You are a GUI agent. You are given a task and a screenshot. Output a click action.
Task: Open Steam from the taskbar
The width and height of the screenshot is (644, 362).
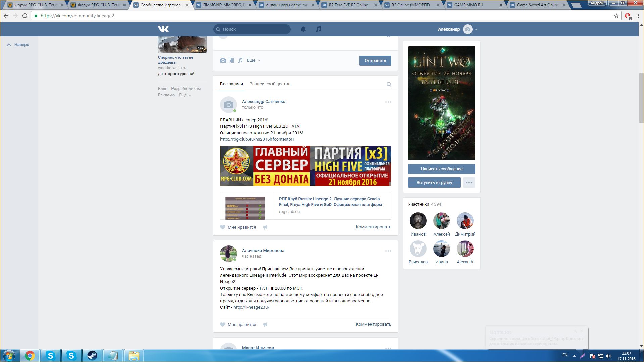tap(92, 356)
